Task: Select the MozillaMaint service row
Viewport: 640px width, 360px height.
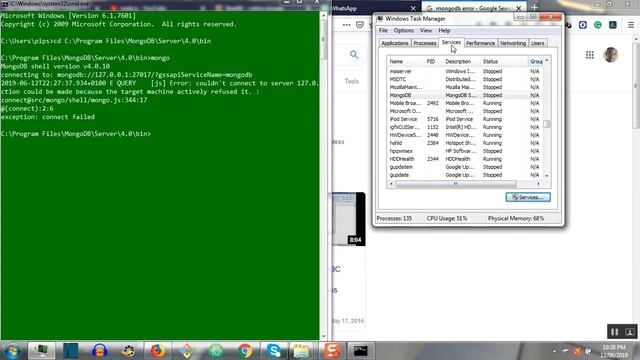Action: coord(465,87)
